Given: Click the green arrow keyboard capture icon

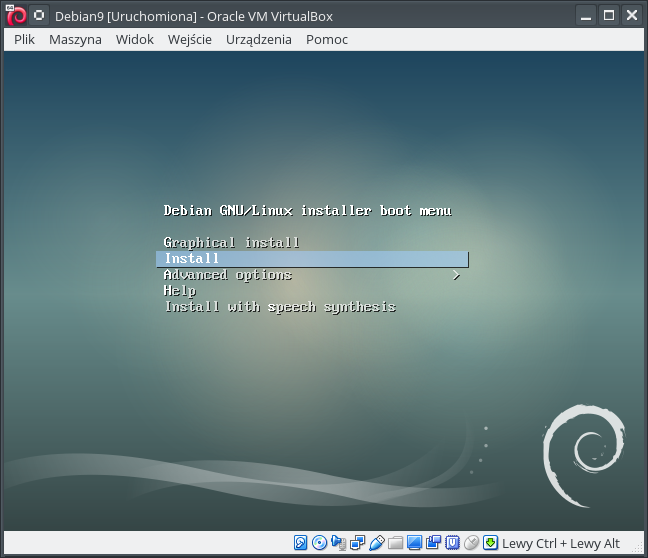Looking at the screenshot, I should 490,543.
